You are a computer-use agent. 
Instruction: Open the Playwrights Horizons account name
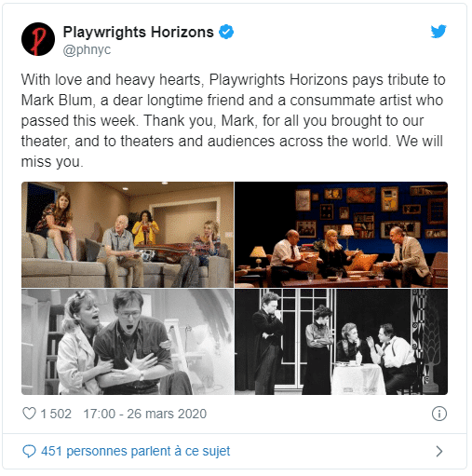pos(139,33)
